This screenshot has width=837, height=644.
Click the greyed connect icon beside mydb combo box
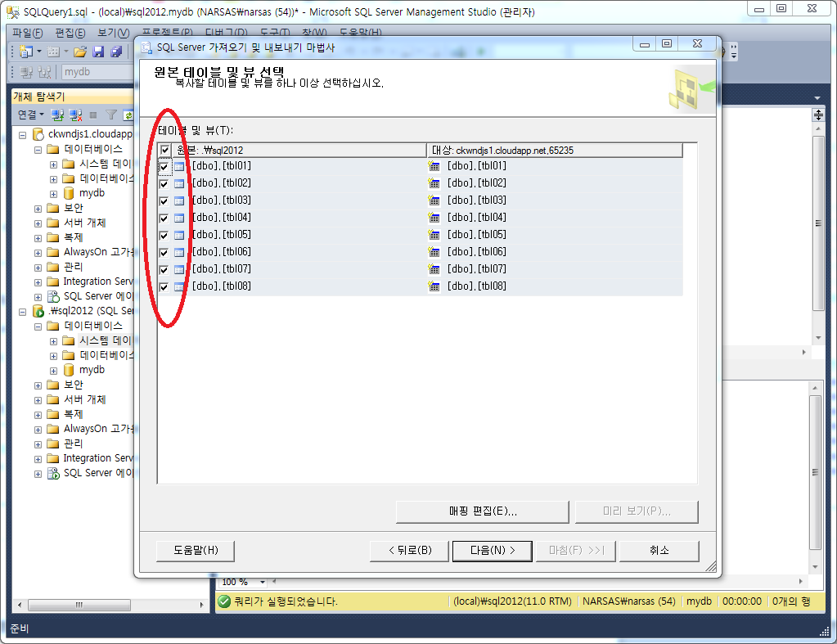(x=26, y=71)
